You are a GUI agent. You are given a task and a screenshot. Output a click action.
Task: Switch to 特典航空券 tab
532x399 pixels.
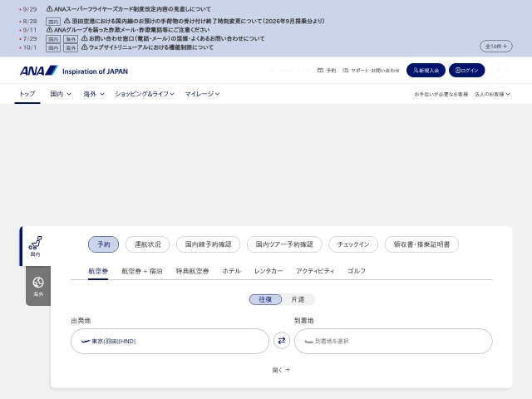pyautogui.click(x=192, y=271)
